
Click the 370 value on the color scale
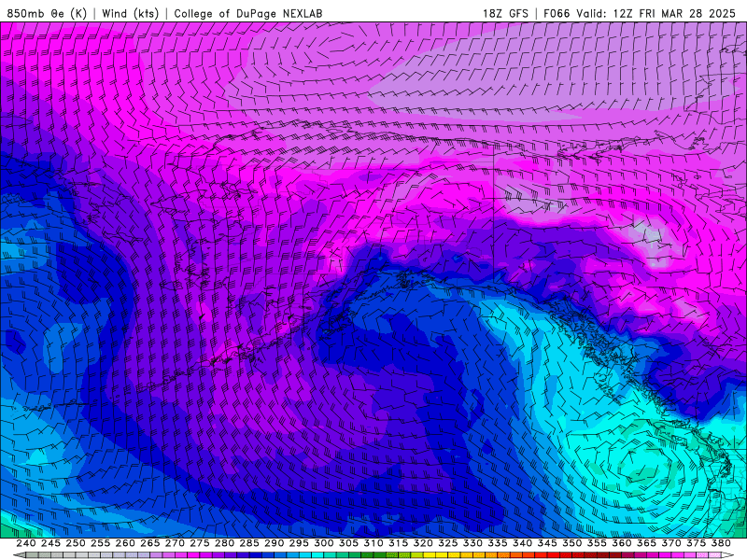pos(671,543)
